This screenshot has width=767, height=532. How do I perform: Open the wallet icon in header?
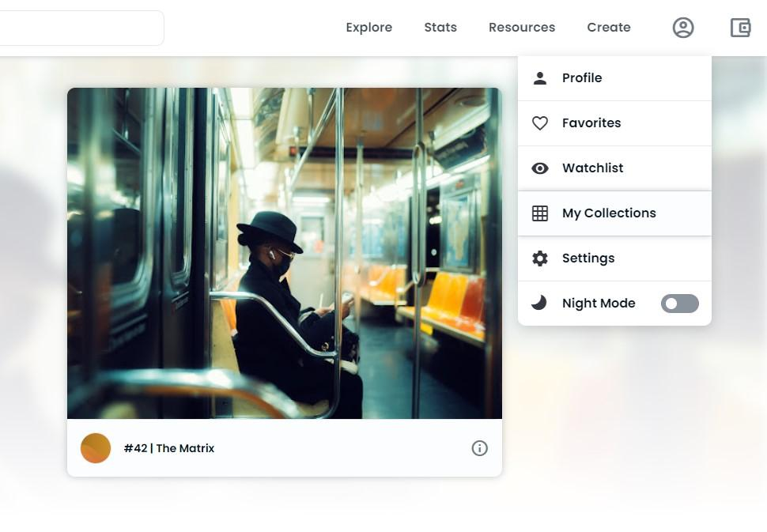740,28
